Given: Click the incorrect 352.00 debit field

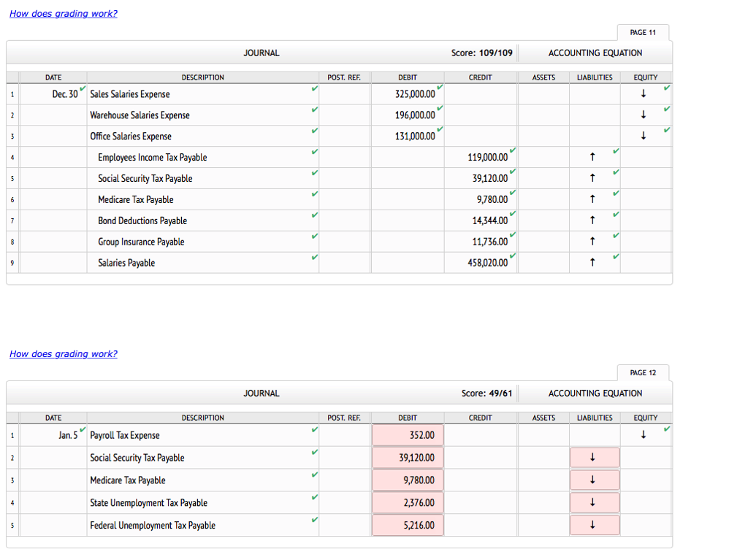Looking at the screenshot, I should pos(408,435).
